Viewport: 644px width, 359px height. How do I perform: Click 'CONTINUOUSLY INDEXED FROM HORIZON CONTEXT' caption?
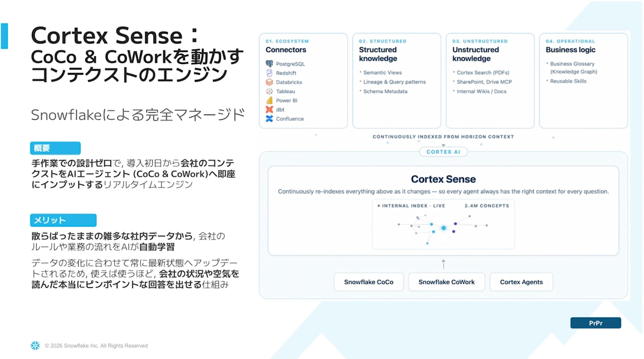443,137
